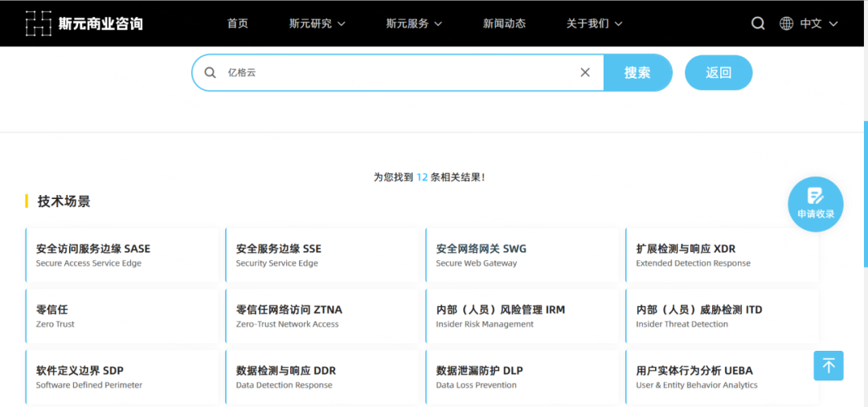Viewport: 868px width, 407px height.
Task: Open the 新闻动态 menu item
Action: pos(504,23)
